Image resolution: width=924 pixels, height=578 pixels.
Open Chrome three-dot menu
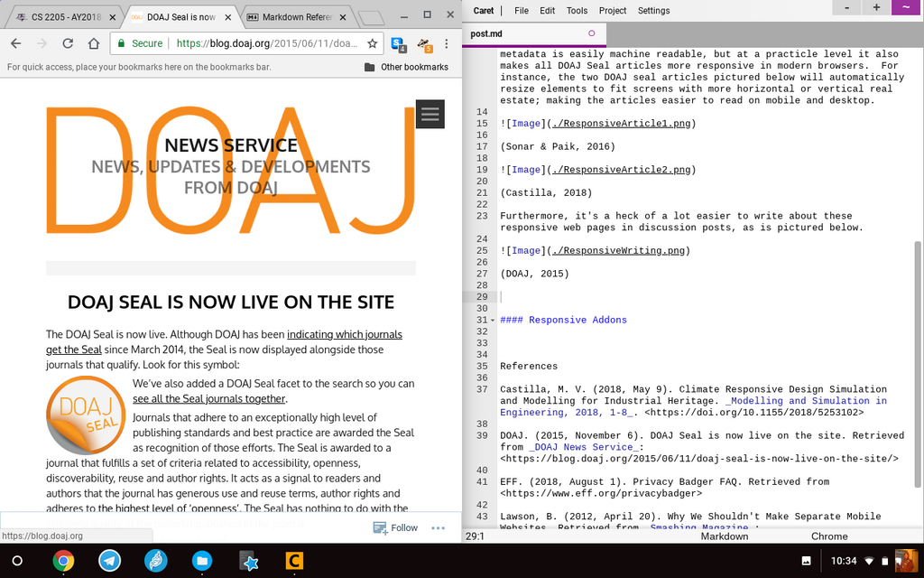[x=447, y=43]
